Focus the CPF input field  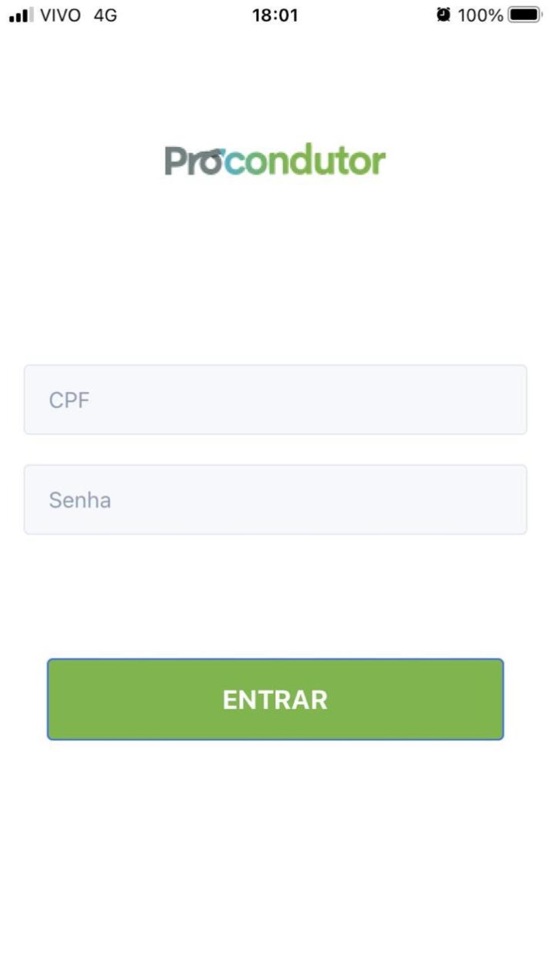point(275,399)
